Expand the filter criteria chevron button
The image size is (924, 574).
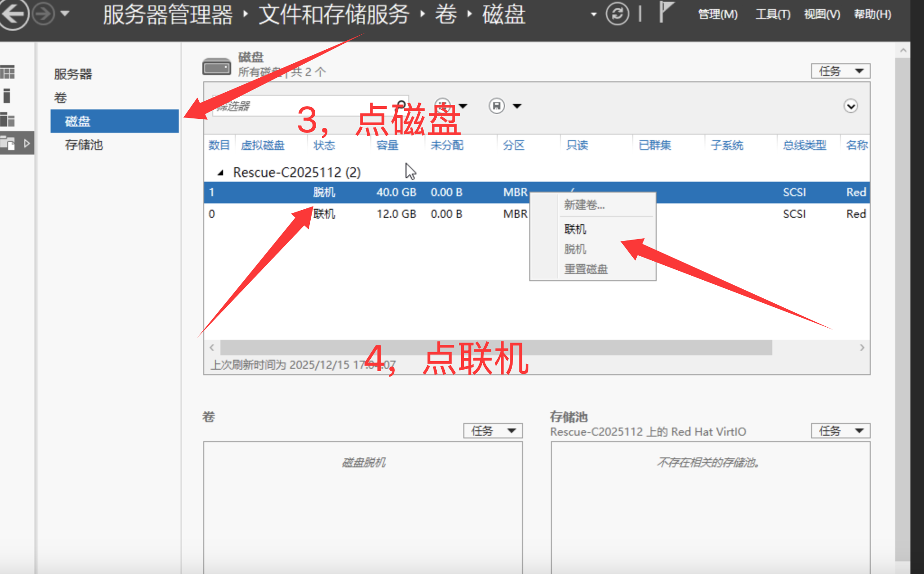click(x=850, y=106)
